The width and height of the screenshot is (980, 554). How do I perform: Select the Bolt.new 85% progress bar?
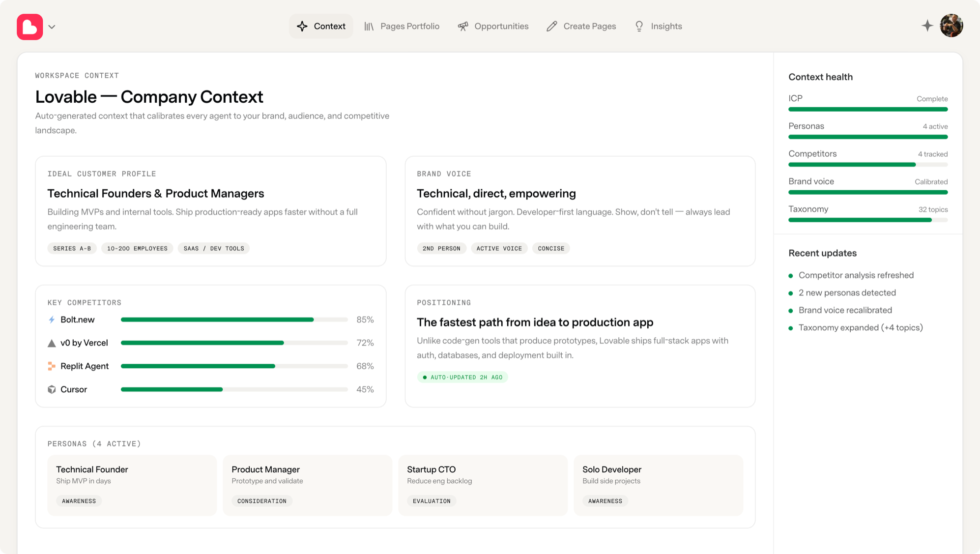click(234, 320)
